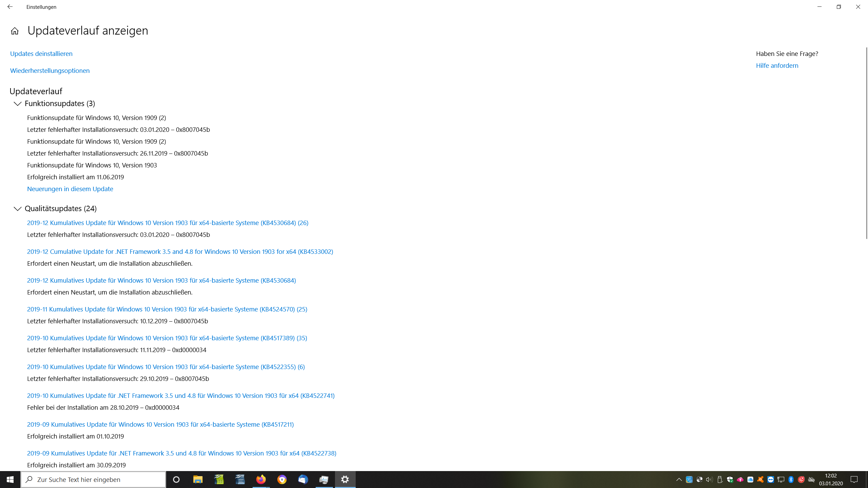Click Hilfe anfordern link
This screenshot has height=488, width=868.
coord(777,65)
